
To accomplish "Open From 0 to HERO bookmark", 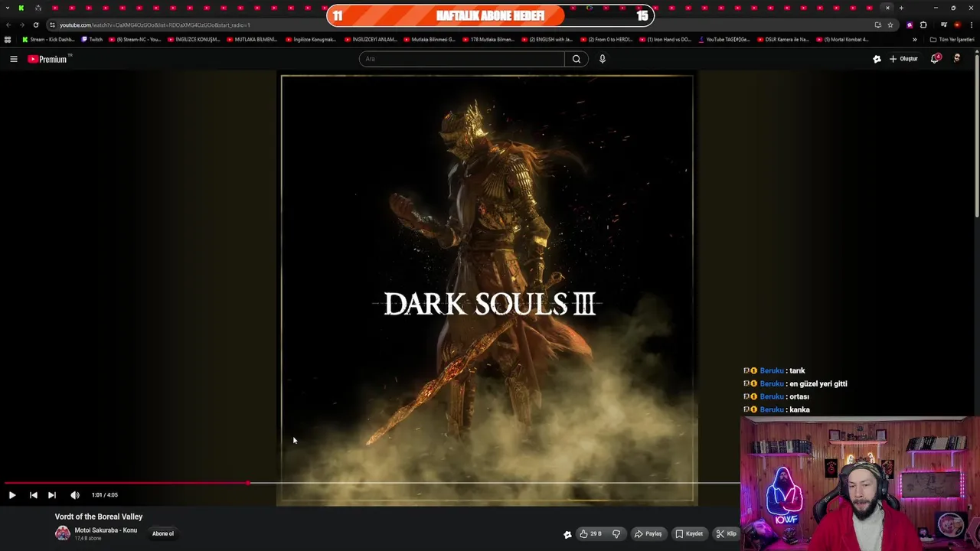I will 606,39.
